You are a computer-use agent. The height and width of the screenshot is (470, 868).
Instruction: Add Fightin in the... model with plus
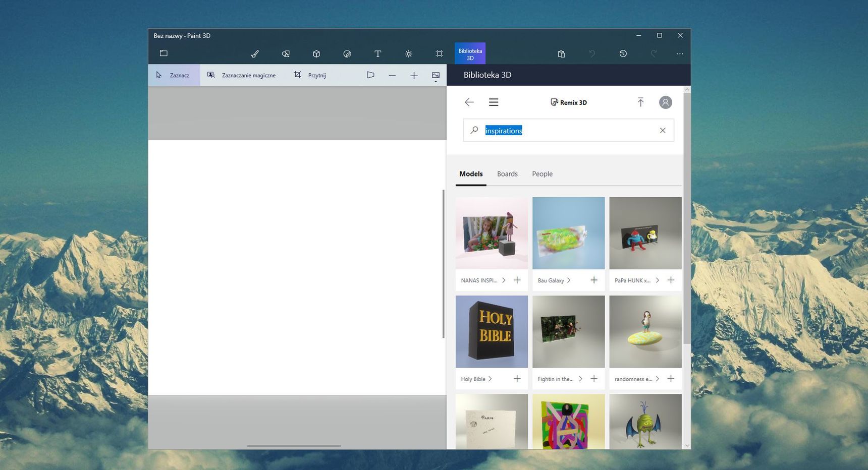click(x=594, y=379)
